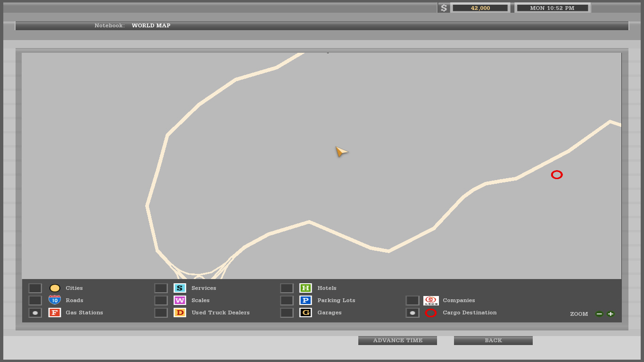Click the Scales legend label
This screenshot has width=644, height=362.
click(200, 300)
